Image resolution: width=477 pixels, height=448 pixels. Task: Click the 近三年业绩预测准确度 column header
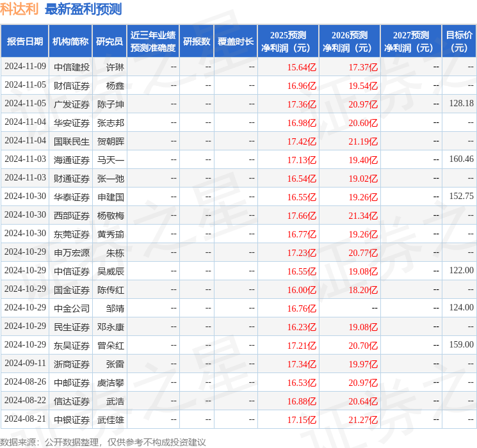coord(152,41)
